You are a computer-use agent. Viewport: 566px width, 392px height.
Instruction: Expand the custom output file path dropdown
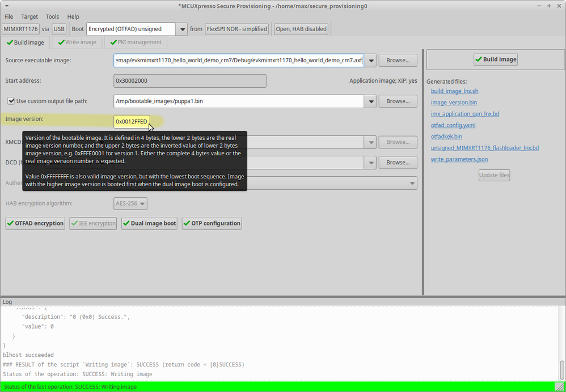(370, 101)
